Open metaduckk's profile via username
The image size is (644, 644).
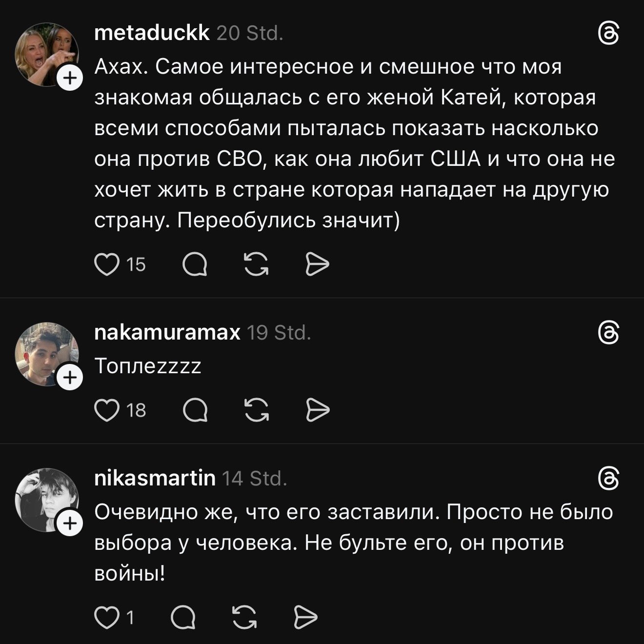tap(152, 33)
